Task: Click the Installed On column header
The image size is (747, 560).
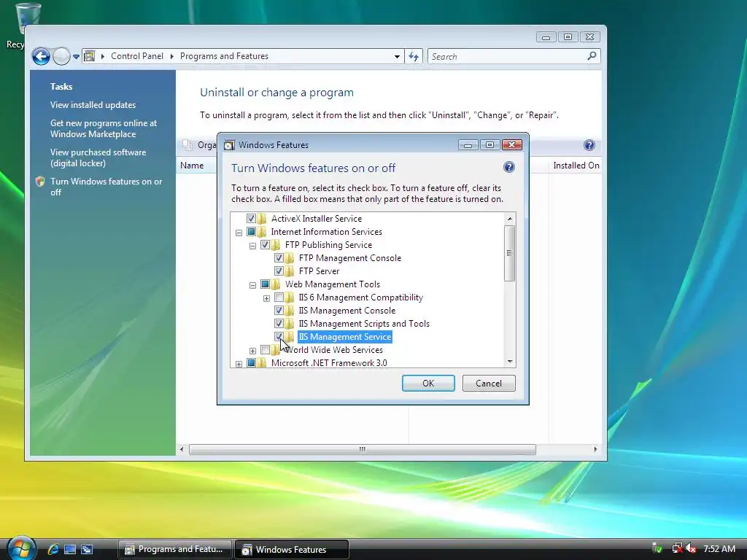Action: point(576,166)
